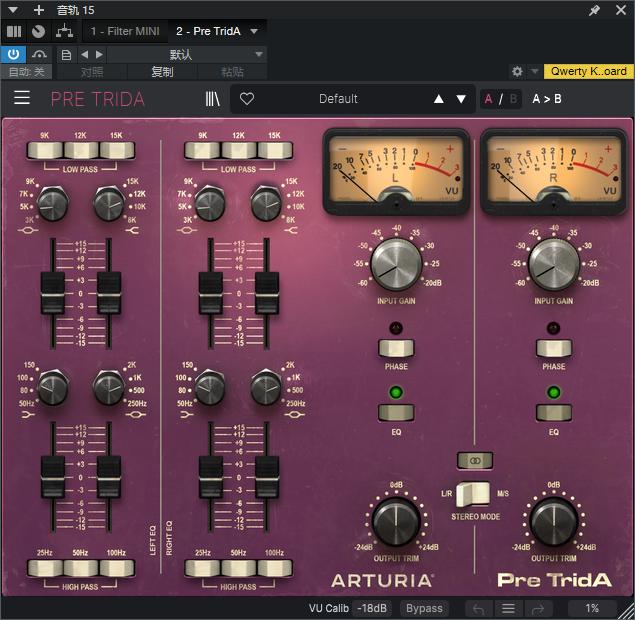
Task: Toggle 自动: 关 automation button
Action: 26,72
